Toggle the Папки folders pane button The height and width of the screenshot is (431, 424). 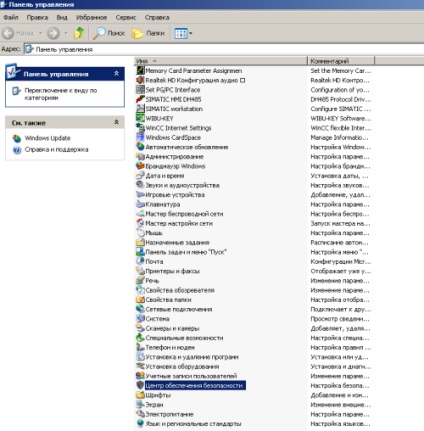click(148, 33)
